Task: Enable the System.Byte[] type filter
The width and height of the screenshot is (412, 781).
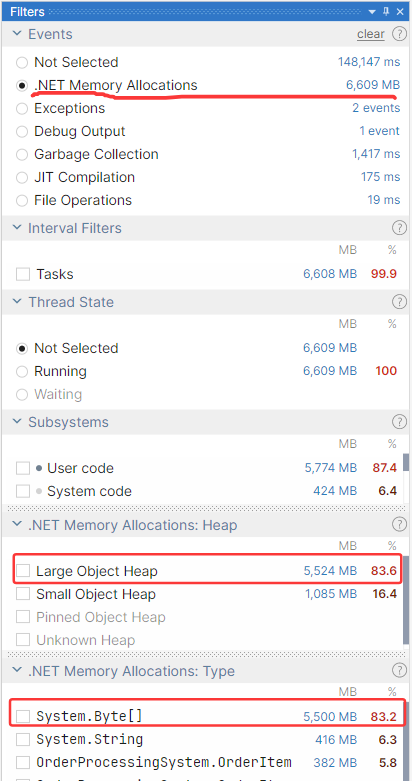Action: click(x=23, y=716)
